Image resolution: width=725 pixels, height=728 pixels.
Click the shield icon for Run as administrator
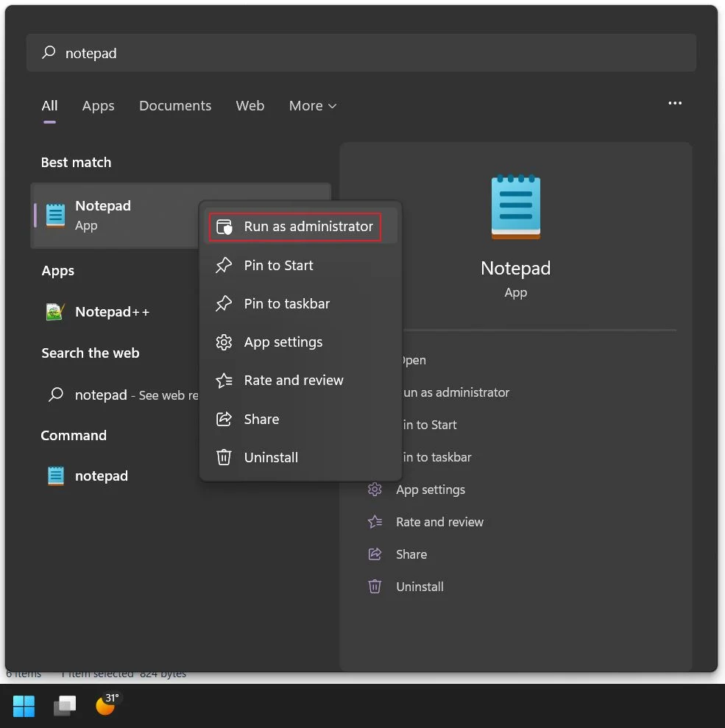(x=224, y=227)
